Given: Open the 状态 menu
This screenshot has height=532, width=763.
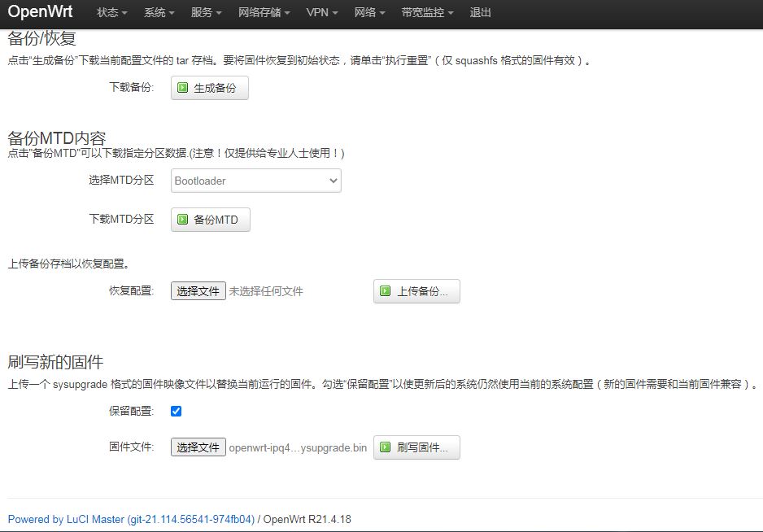Looking at the screenshot, I should point(111,13).
